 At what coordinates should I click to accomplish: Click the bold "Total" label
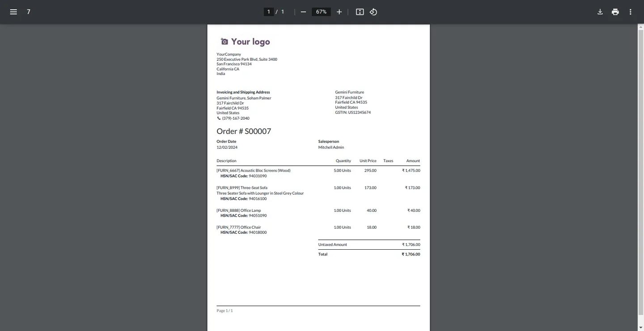pyautogui.click(x=323, y=254)
